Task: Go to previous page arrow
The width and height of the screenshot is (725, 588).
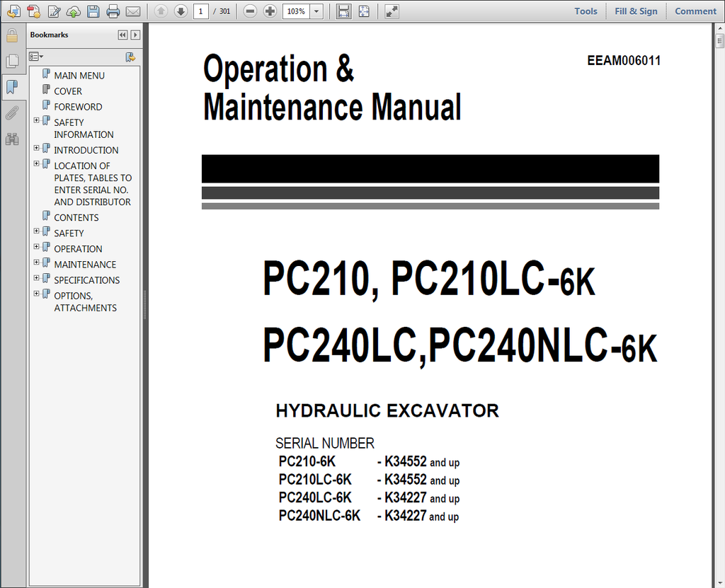Action: click(161, 11)
